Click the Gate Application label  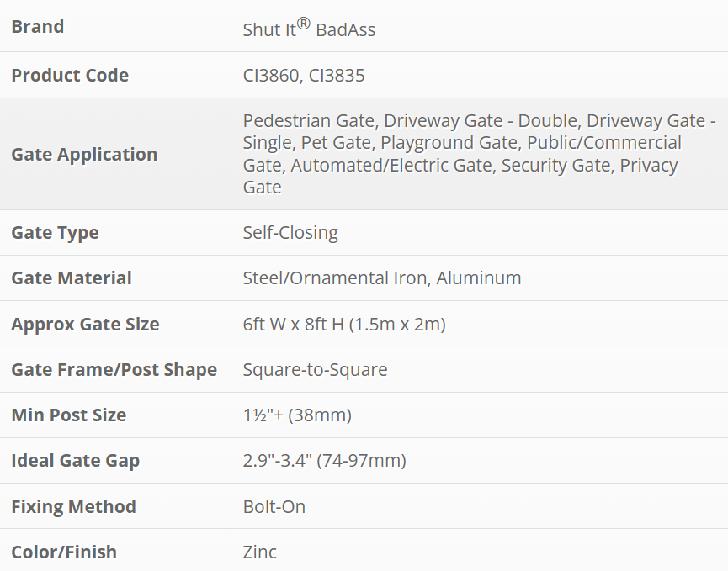point(84,155)
